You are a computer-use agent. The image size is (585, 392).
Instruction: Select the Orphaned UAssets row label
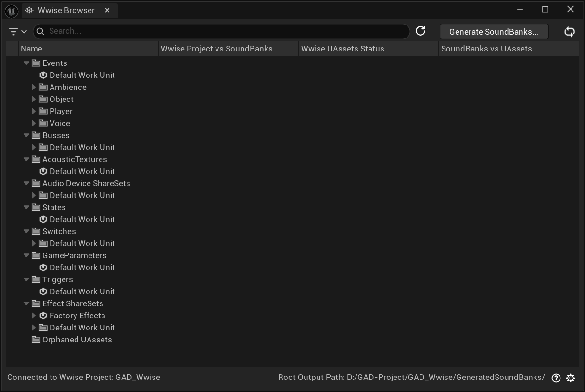click(77, 340)
